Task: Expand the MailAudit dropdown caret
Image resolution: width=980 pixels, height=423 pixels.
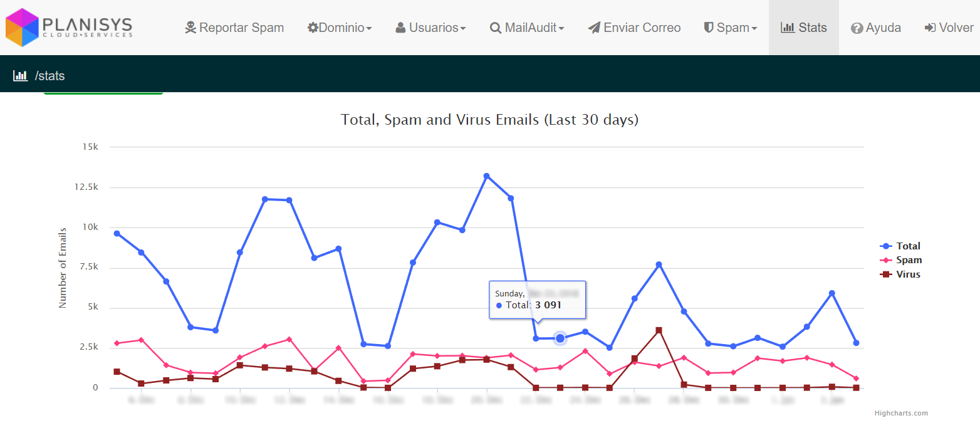Action: point(561,29)
